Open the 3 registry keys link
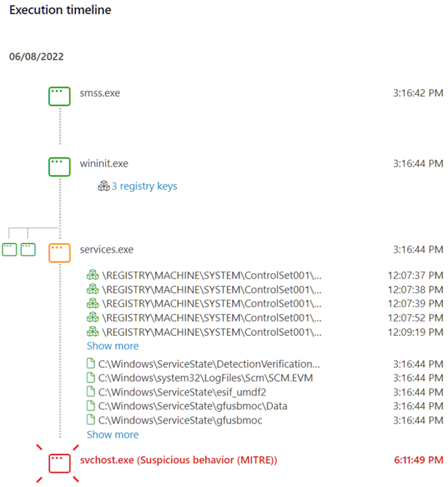 coord(144,186)
